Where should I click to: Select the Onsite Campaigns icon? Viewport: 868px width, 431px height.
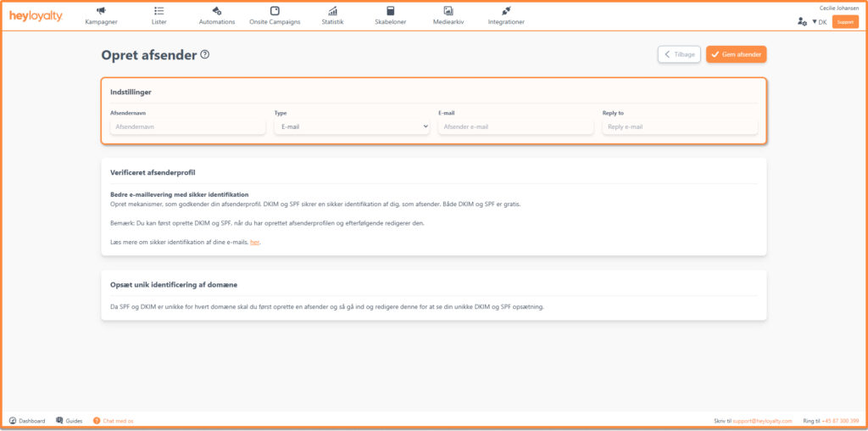275,11
